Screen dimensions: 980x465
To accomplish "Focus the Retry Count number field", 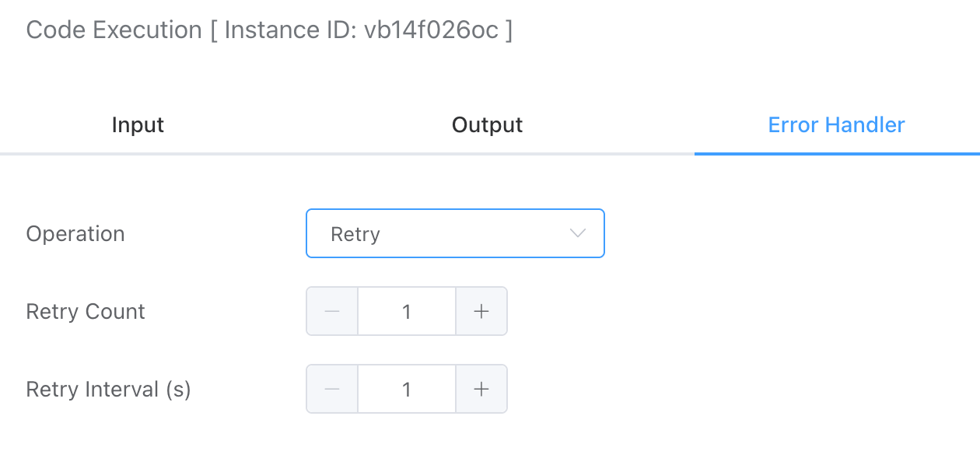I will click(406, 312).
